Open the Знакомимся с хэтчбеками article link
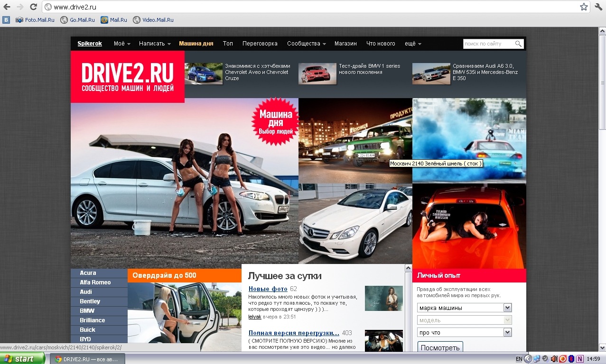This screenshot has width=606, height=364. [x=257, y=72]
